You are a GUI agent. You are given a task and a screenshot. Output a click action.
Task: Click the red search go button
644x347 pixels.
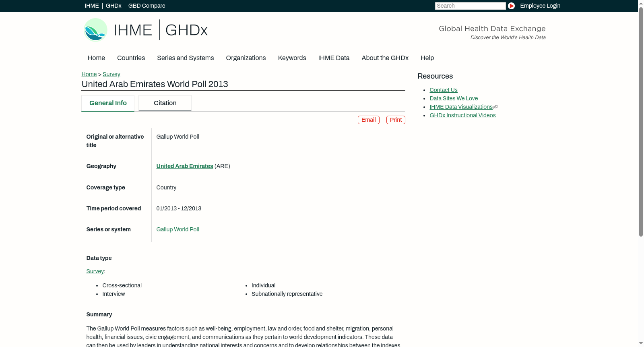pyautogui.click(x=511, y=6)
